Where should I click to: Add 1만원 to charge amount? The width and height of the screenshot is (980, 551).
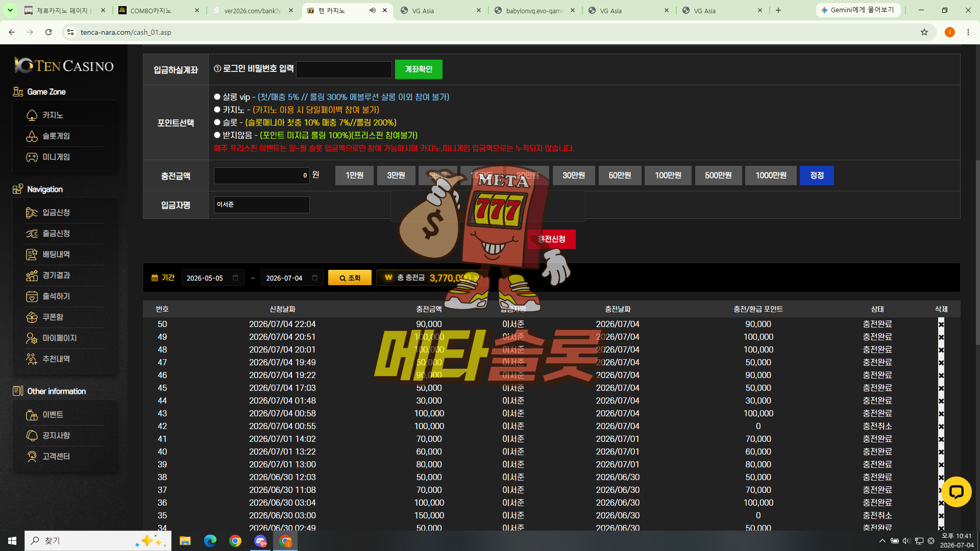pos(354,176)
